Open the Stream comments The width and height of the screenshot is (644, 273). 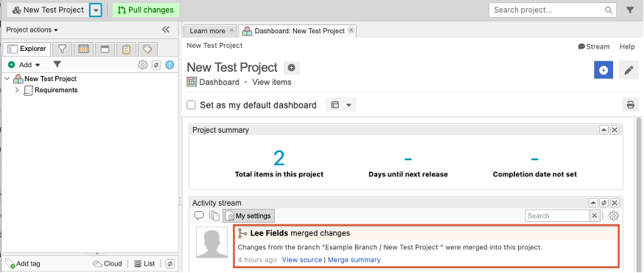594,46
